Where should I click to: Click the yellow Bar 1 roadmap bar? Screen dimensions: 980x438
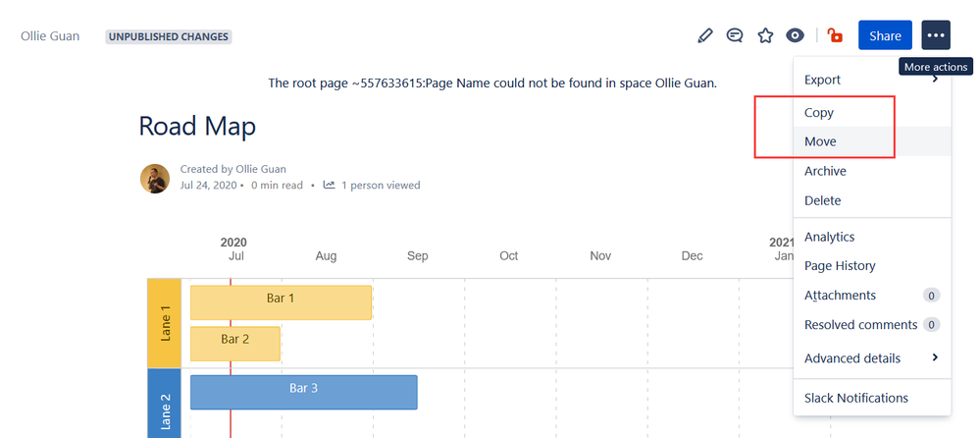281,302
